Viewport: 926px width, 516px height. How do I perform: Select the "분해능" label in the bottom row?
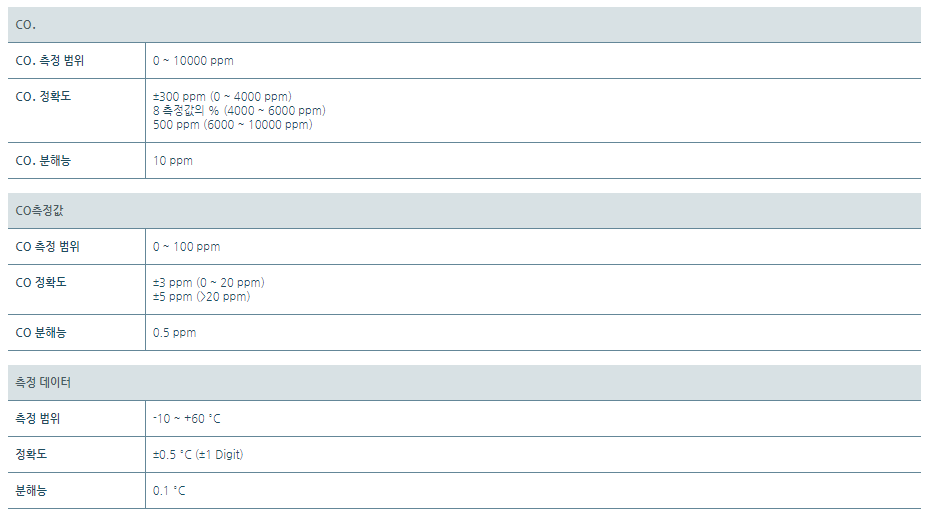point(32,491)
